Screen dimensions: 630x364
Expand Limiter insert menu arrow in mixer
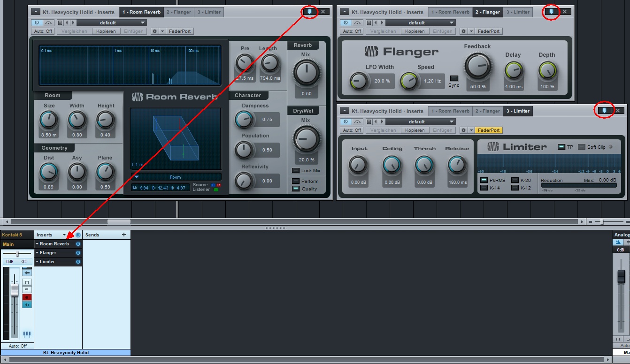[37, 262]
